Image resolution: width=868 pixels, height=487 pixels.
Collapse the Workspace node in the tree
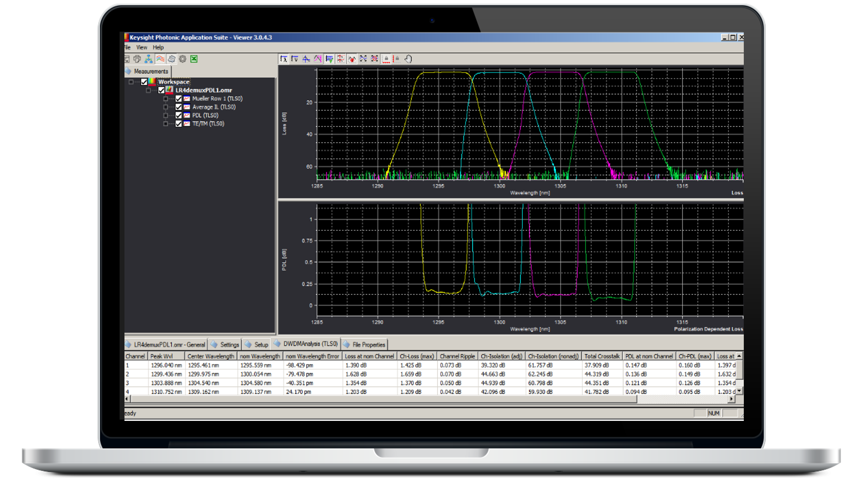[x=131, y=81]
